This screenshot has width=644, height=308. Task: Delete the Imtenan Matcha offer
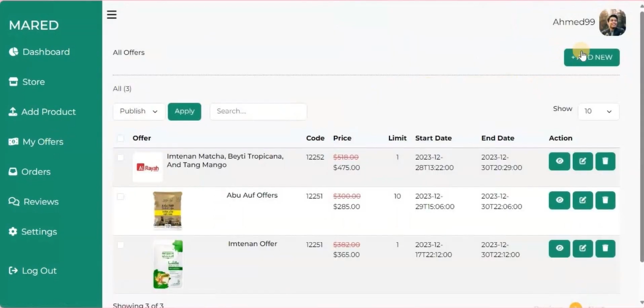605,161
